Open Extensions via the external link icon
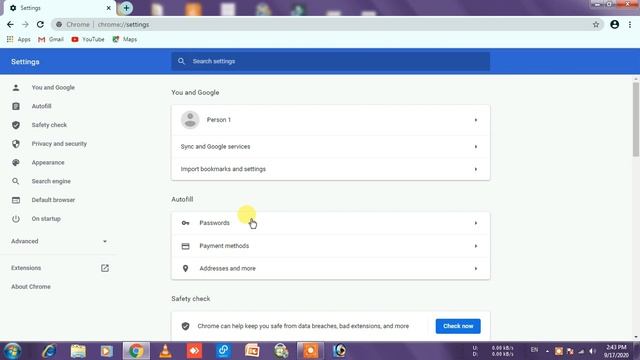 (105, 268)
